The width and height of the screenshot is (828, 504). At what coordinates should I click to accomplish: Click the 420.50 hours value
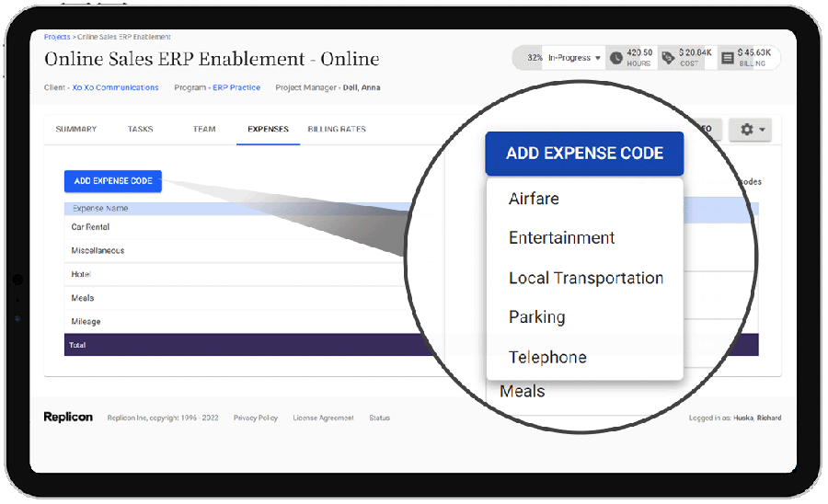[639, 52]
